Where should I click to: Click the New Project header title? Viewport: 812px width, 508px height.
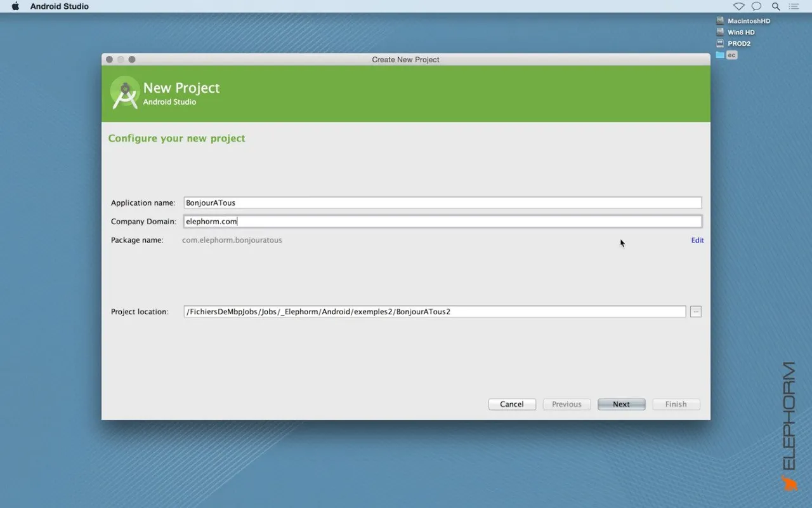(x=181, y=88)
